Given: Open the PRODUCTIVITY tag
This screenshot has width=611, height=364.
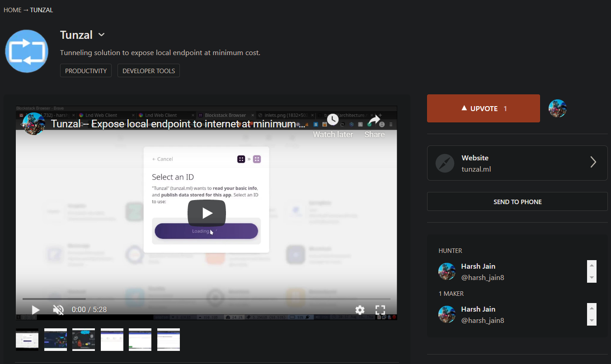Looking at the screenshot, I should pos(86,71).
